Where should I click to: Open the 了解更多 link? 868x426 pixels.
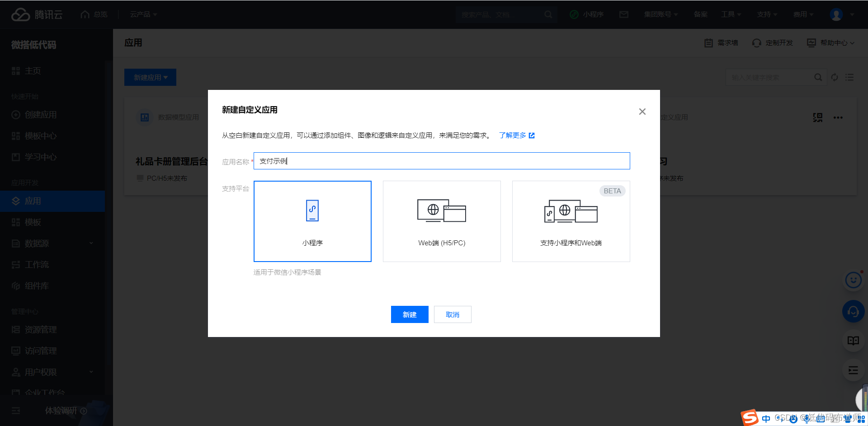tap(517, 135)
